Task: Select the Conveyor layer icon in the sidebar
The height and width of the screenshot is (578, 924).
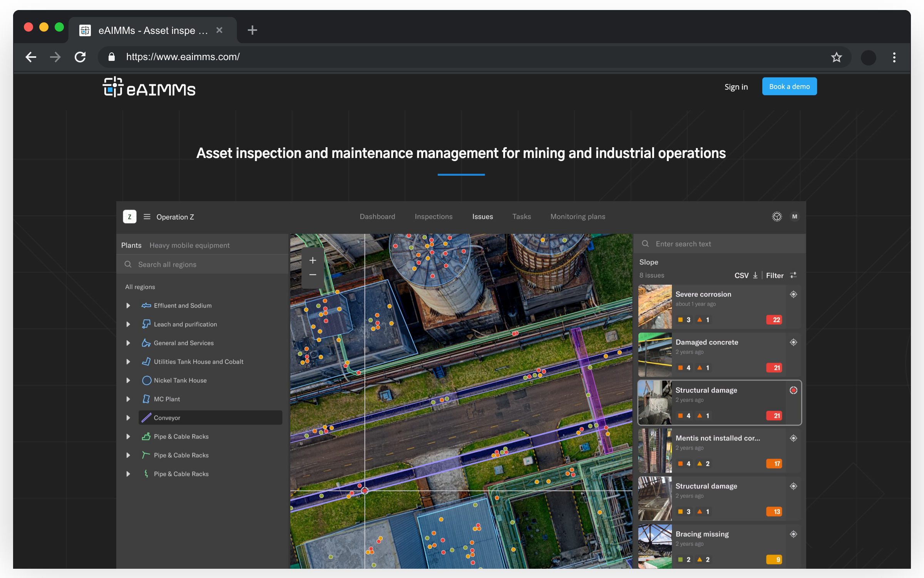Action: (x=146, y=417)
